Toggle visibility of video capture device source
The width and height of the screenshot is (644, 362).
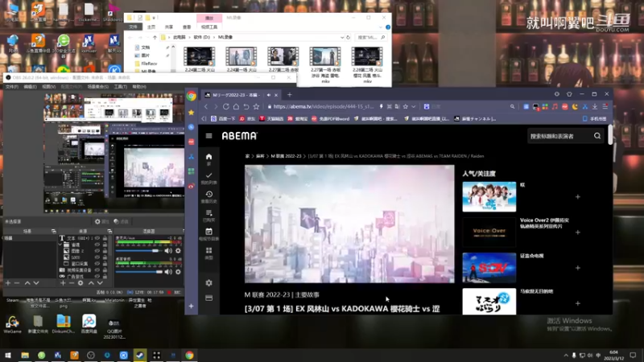click(97, 270)
